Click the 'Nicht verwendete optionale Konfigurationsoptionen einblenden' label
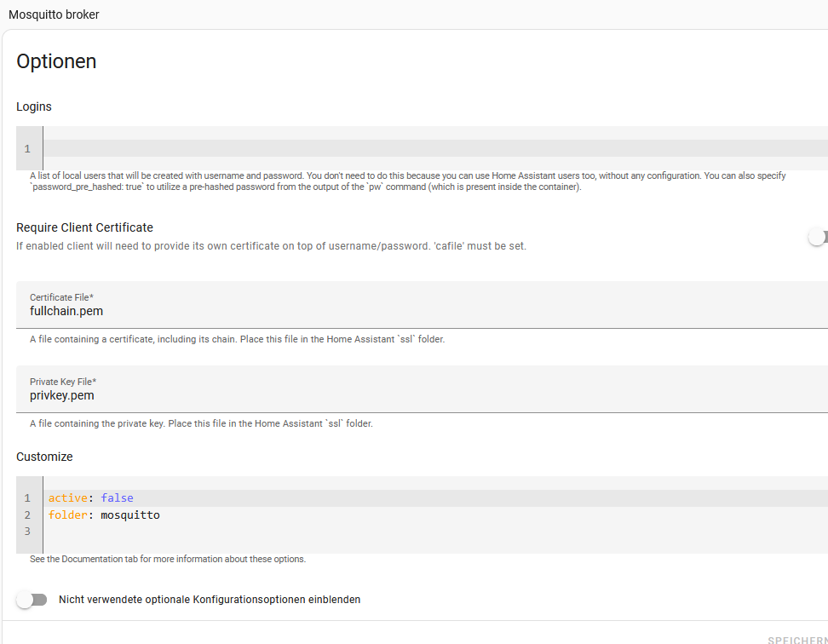Screen dimensions: 828x644 coord(210,600)
